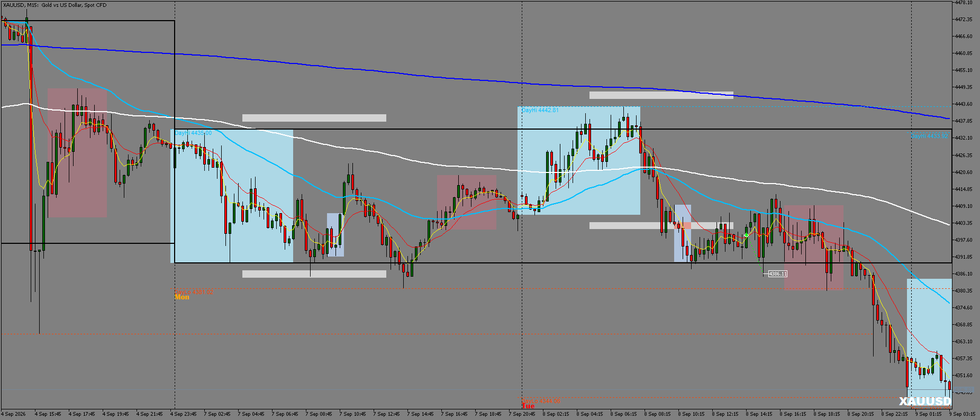Click the 4380.35 level on the price axis
This screenshot has height=420, width=980.
964,291
